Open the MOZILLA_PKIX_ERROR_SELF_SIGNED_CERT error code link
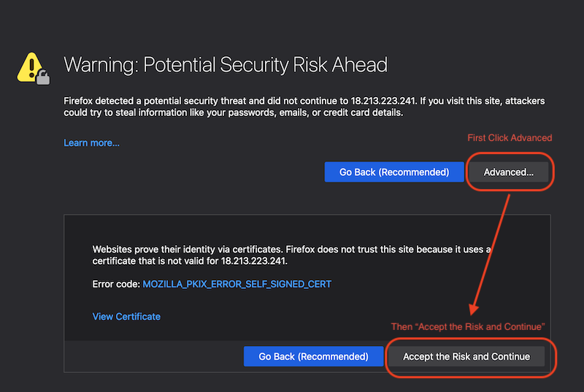Image resolution: width=584 pixels, height=392 pixels. [237, 284]
